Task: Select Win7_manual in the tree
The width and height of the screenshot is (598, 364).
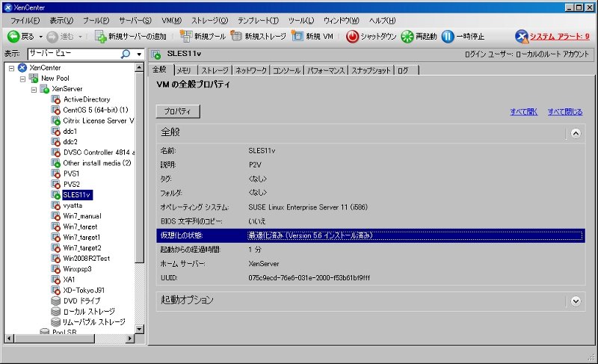Action: point(82,216)
